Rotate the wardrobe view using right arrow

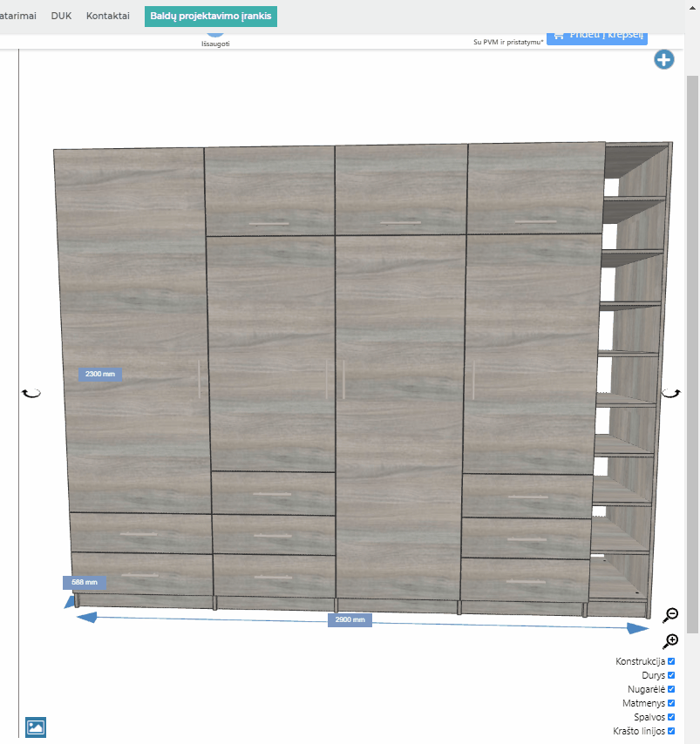click(671, 394)
